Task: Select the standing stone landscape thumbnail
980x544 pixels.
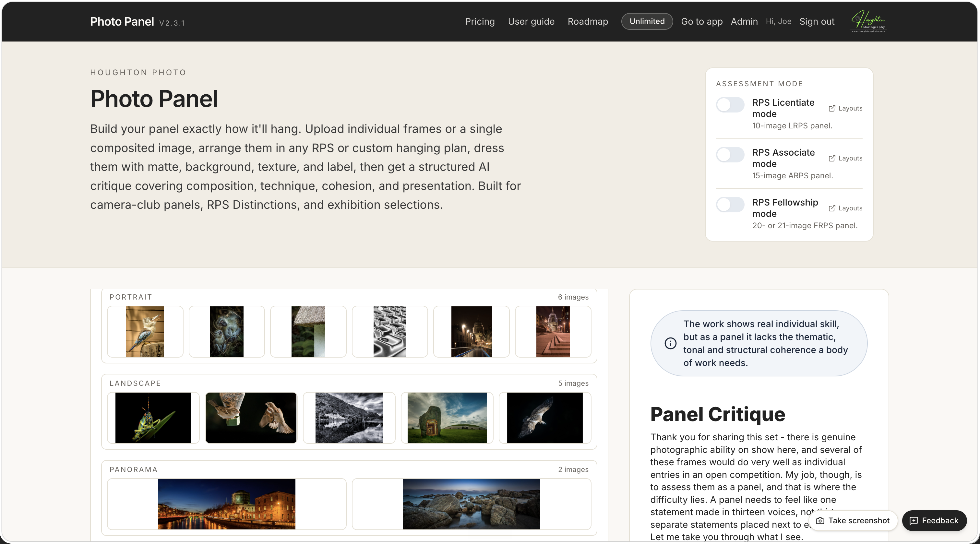Action: (x=447, y=418)
